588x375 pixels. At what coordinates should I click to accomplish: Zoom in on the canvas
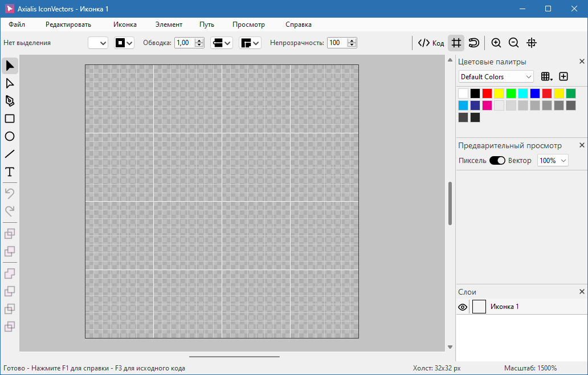click(496, 43)
